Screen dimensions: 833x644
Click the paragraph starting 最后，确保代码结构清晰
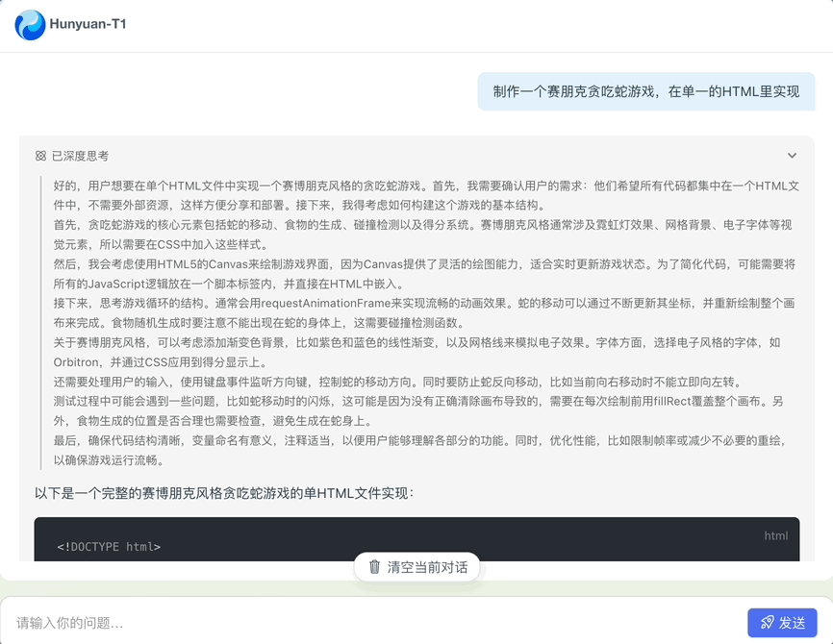click(x=423, y=449)
